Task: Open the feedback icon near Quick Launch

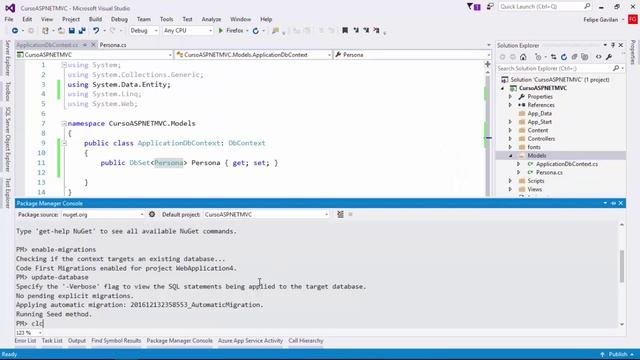Action: pyautogui.click(x=490, y=7)
